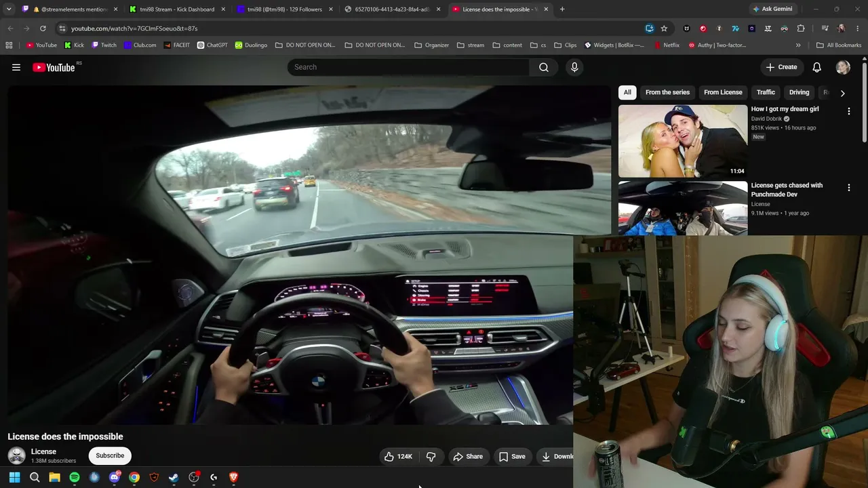Screen dimensions: 868x488
Task: Open options for 'License gets chased' video
Action: coord(848,188)
